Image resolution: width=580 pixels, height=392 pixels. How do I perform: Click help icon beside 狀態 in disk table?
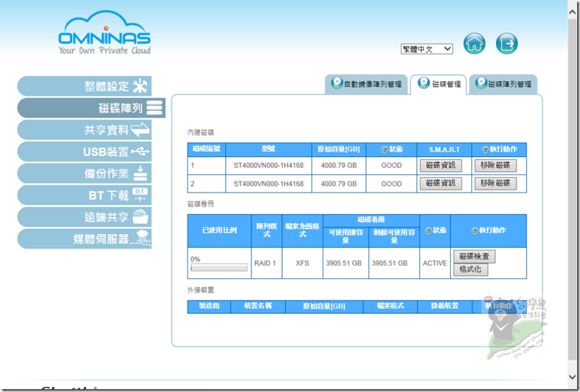click(385, 150)
